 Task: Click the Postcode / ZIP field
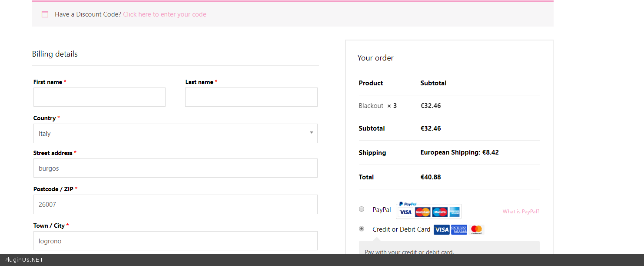tap(175, 204)
